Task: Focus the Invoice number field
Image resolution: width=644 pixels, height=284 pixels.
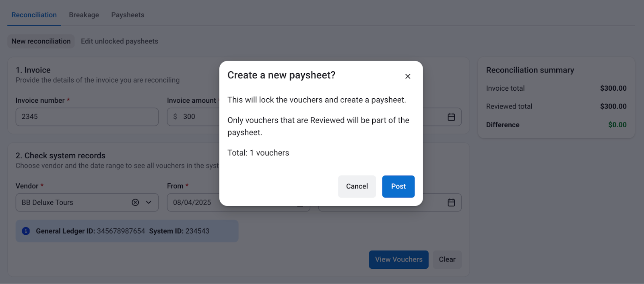Action: [x=87, y=117]
